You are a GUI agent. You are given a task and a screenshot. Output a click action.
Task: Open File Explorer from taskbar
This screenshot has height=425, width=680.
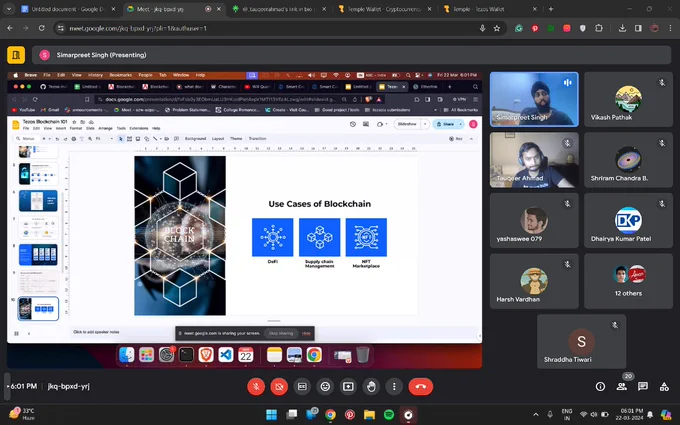pyautogui.click(x=369, y=415)
